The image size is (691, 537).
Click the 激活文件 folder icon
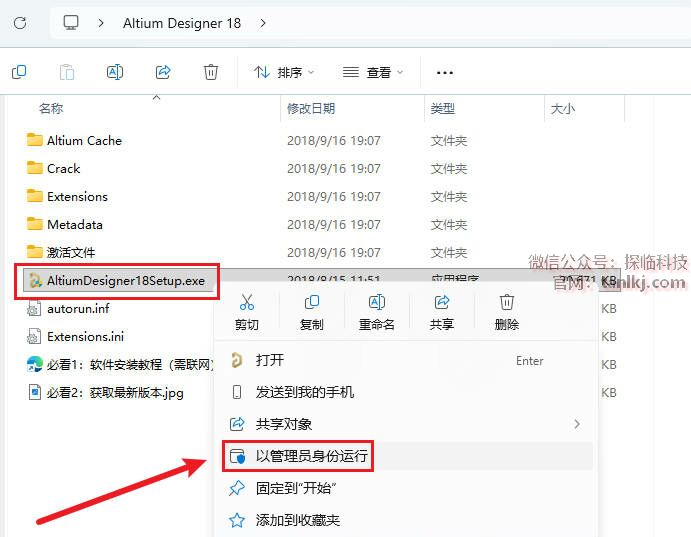coord(35,252)
